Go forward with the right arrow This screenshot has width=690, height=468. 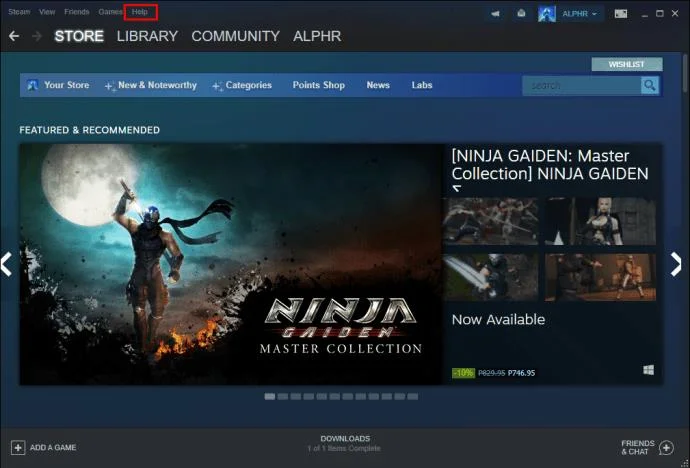pos(37,36)
